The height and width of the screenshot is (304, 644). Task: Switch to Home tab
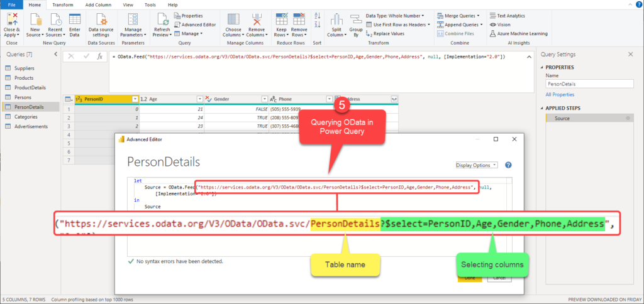(35, 5)
